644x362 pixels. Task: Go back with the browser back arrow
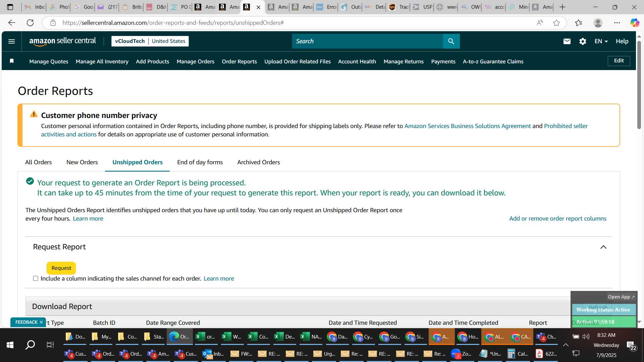[x=12, y=23]
